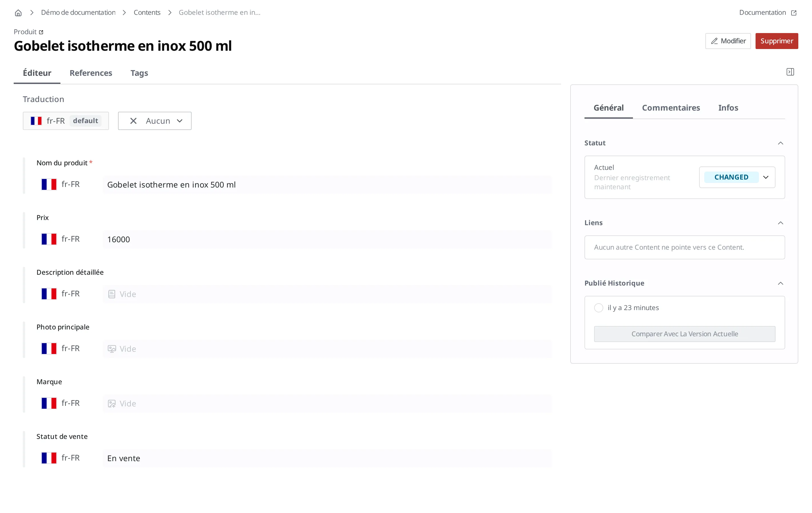Toggle the sidebar panel collapse icon
812x513 pixels.
point(790,72)
